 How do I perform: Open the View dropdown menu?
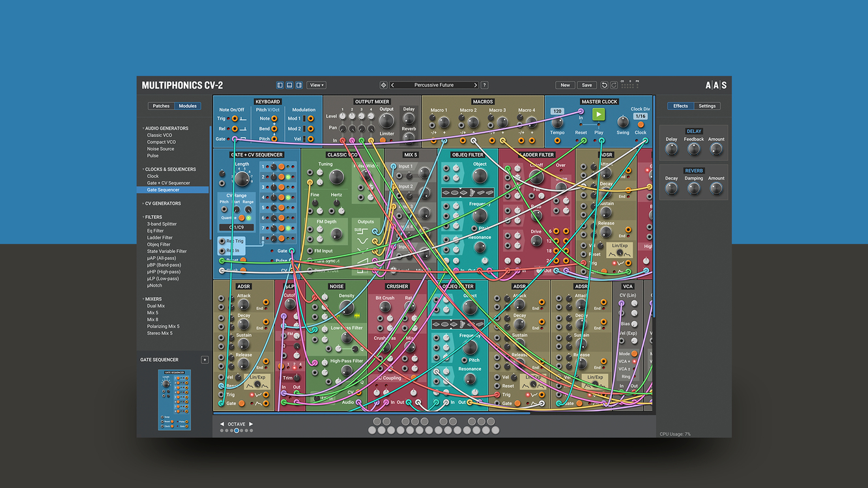coord(316,85)
